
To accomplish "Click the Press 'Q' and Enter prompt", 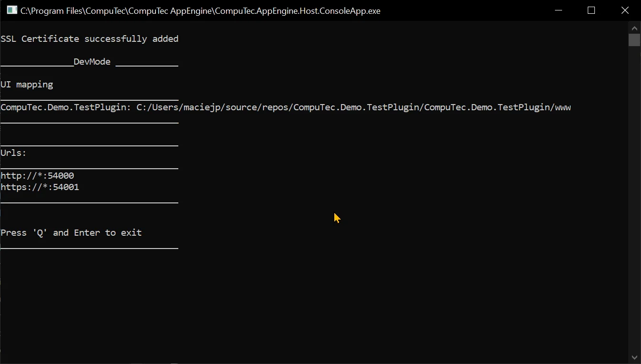I will click(71, 232).
